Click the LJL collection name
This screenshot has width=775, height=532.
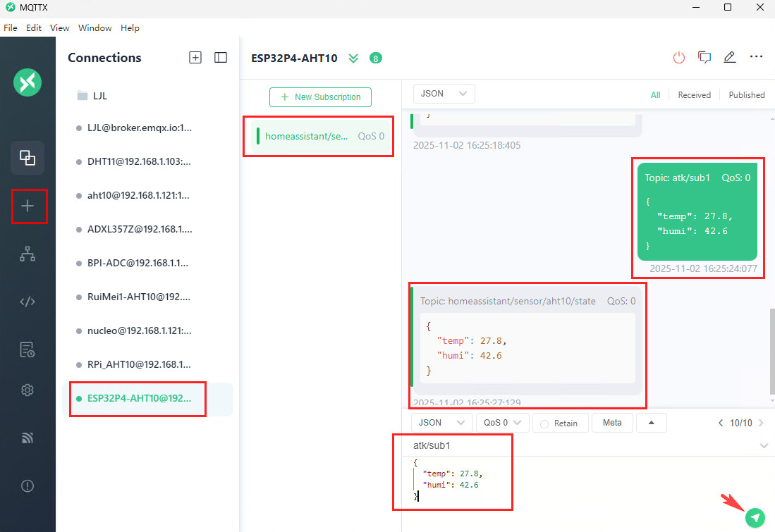pos(100,96)
